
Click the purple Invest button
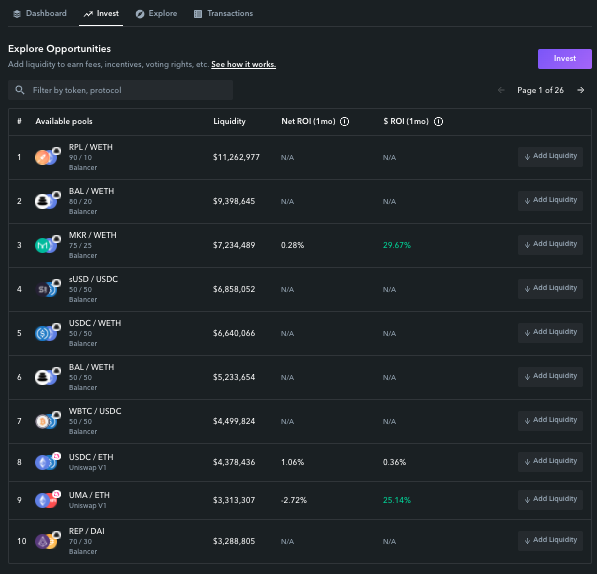click(565, 59)
